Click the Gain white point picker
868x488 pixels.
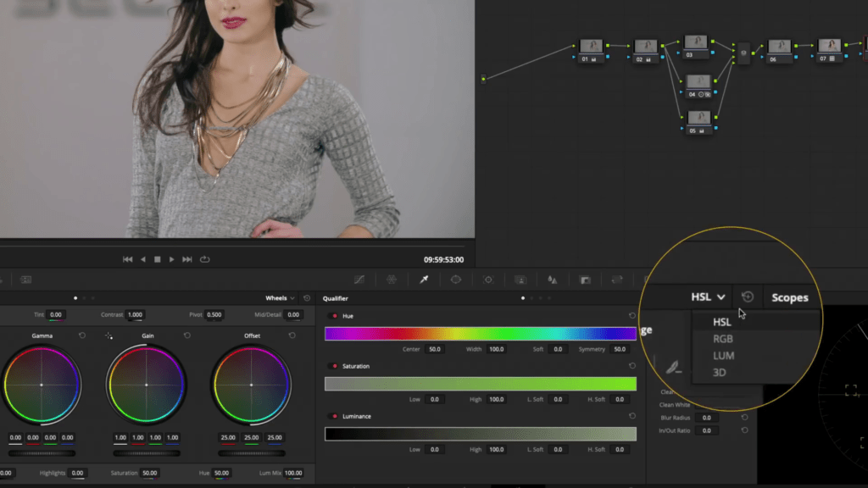coord(108,336)
